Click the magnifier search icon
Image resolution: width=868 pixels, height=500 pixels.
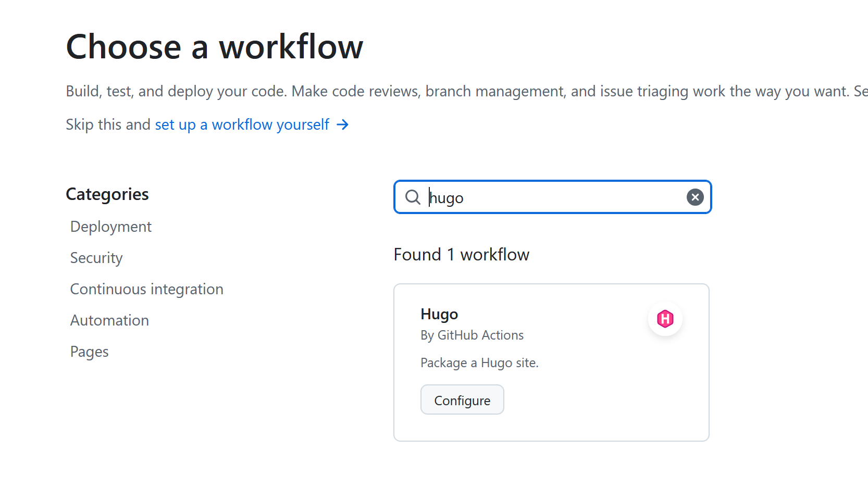point(413,197)
